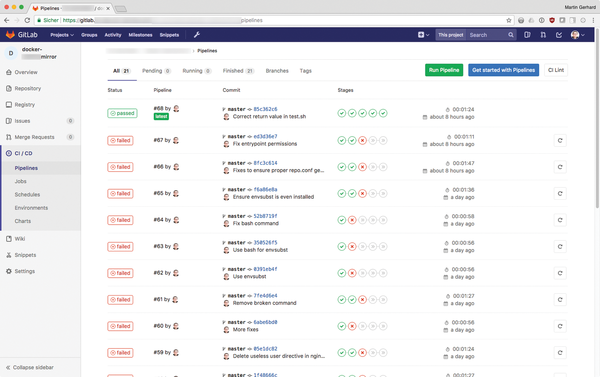
Task: Open CI / CD section in sidebar
Action: (x=23, y=153)
